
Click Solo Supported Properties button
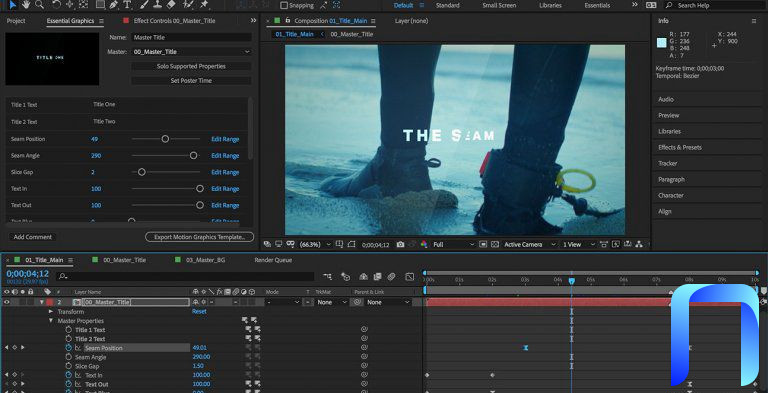pyautogui.click(x=191, y=66)
